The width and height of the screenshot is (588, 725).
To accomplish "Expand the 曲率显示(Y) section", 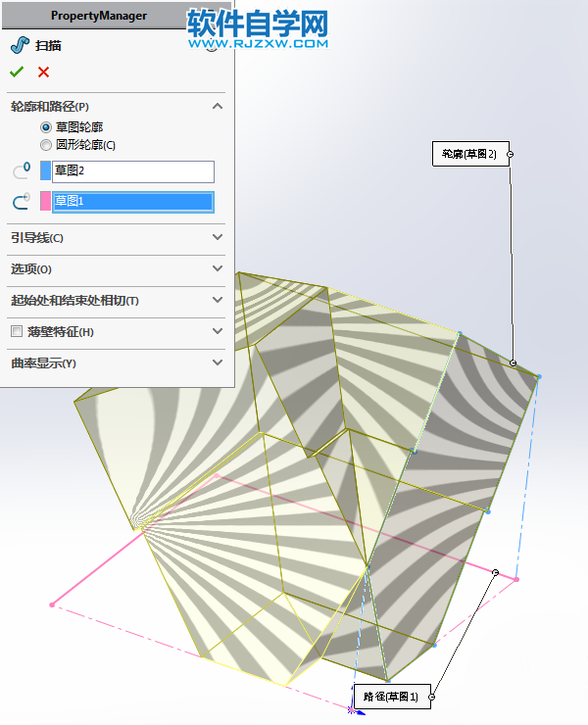I will (218, 362).
